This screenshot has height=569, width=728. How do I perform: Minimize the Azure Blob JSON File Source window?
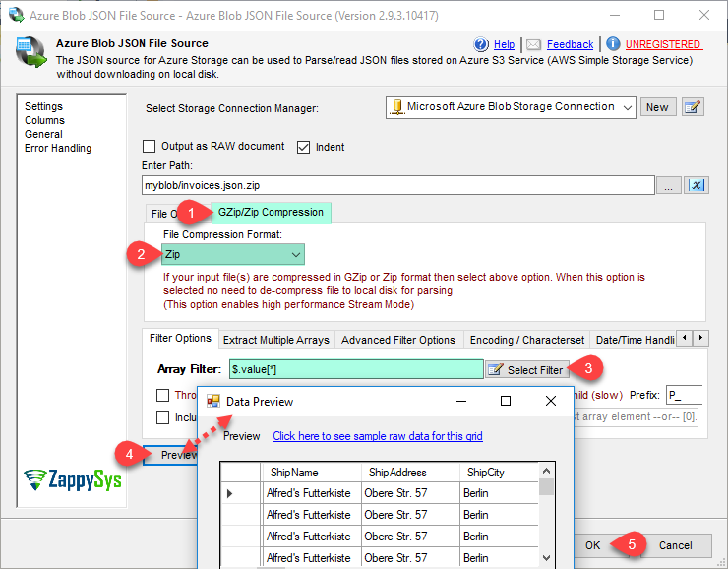coord(615,15)
